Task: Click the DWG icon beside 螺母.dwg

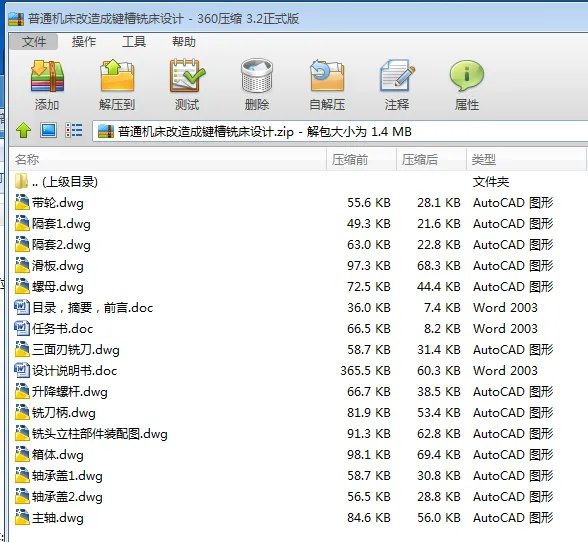Action: click(x=22, y=286)
